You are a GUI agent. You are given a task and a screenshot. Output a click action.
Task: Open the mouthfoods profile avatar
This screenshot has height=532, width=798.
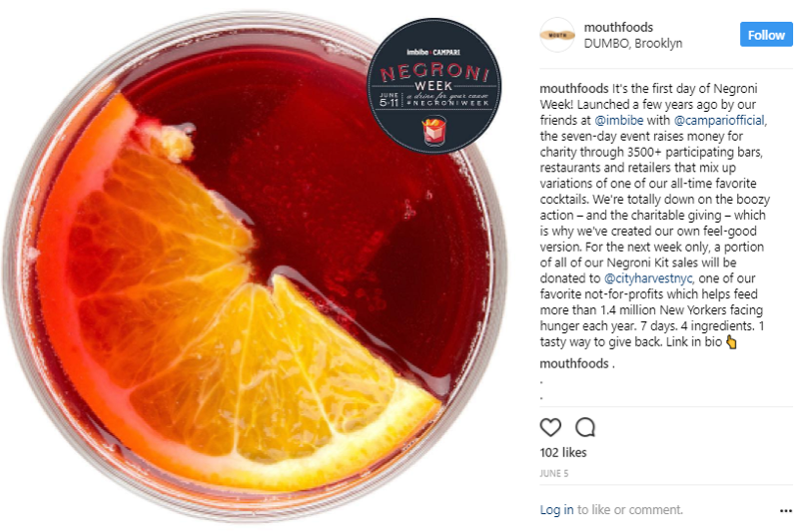tap(557, 35)
